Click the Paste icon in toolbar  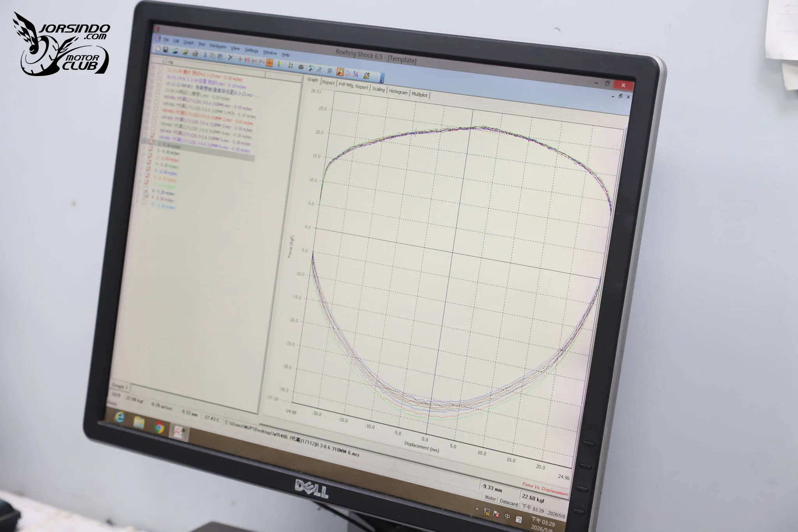coord(220,56)
